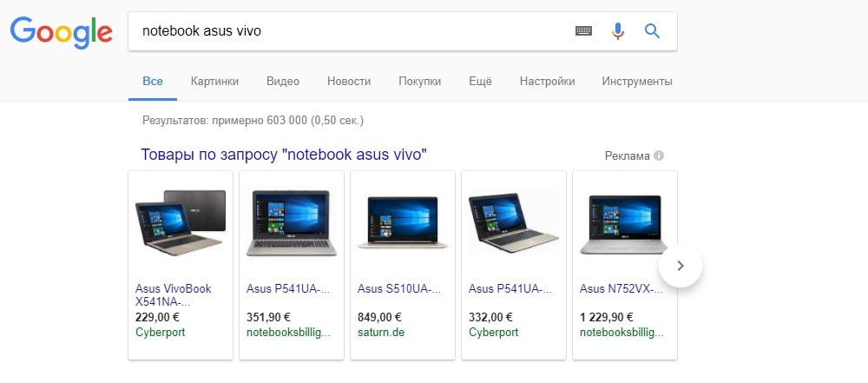Open the on-screen keyboard icon
868x383 pixels.
tap(583, 31)
